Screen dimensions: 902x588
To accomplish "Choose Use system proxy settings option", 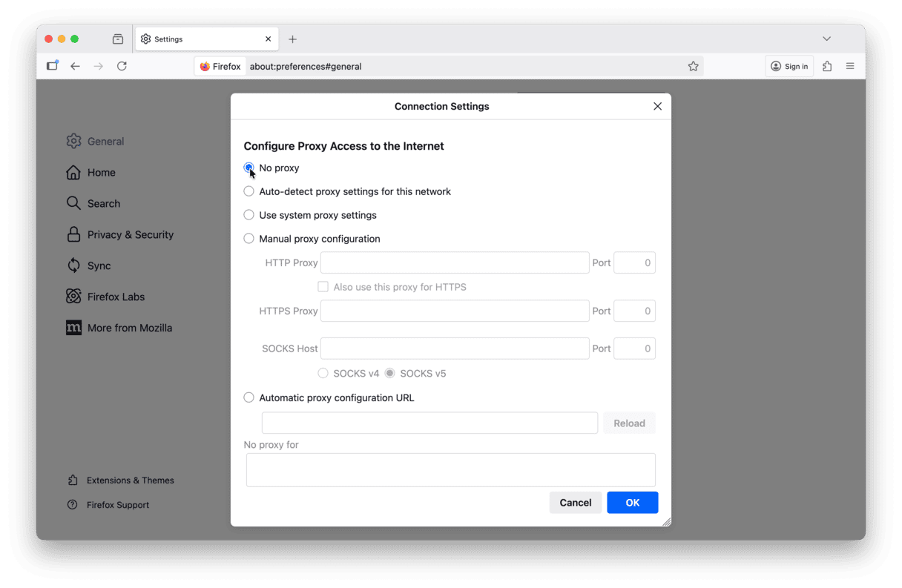I will [x=249, y=215].
